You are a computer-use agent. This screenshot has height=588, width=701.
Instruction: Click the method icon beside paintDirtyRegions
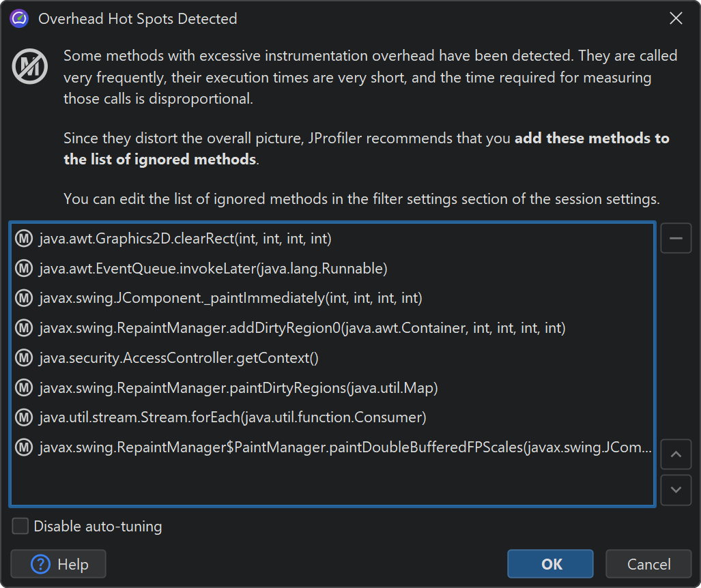24,387
